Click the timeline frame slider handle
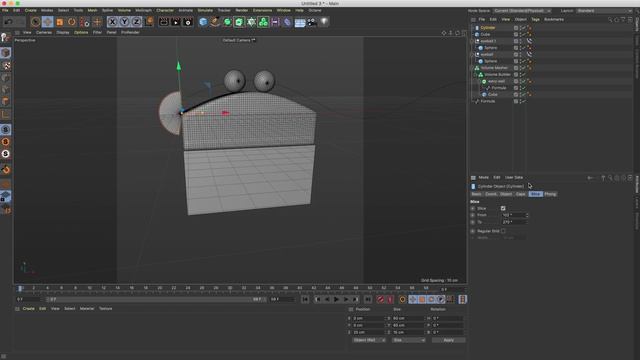This screenshot has height=360, width=640. click(20, 289)
